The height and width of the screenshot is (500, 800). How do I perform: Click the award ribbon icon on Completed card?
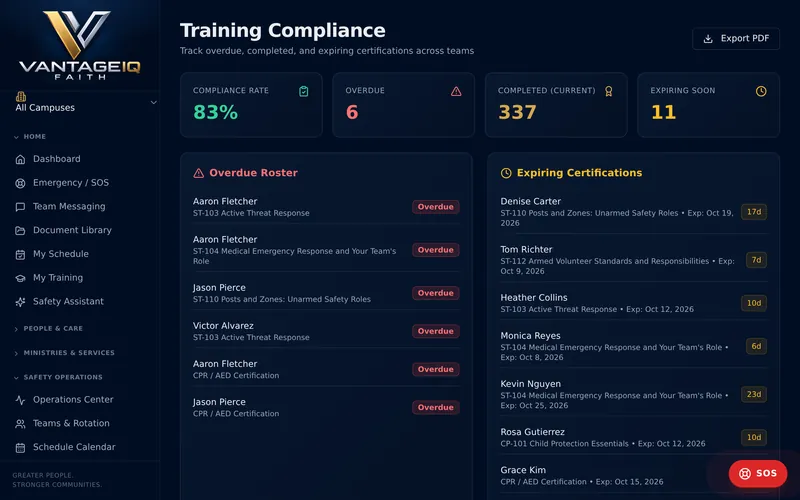click(609, 91)
